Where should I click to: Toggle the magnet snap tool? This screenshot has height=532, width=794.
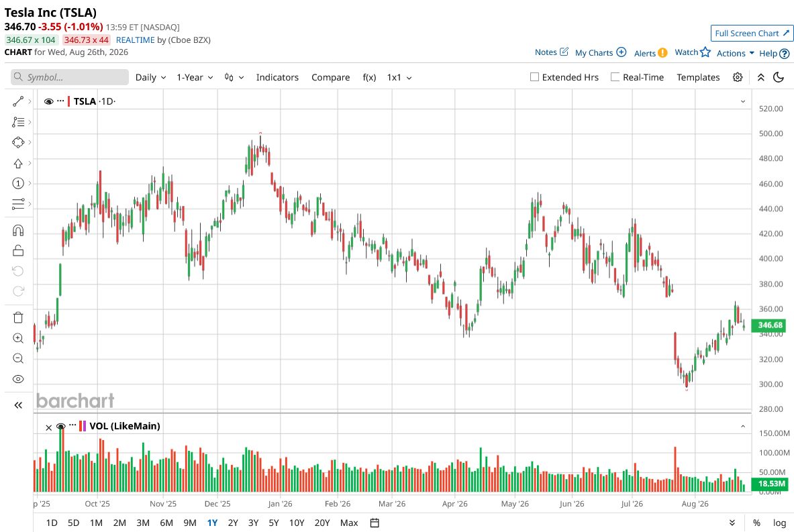(18, 231)
